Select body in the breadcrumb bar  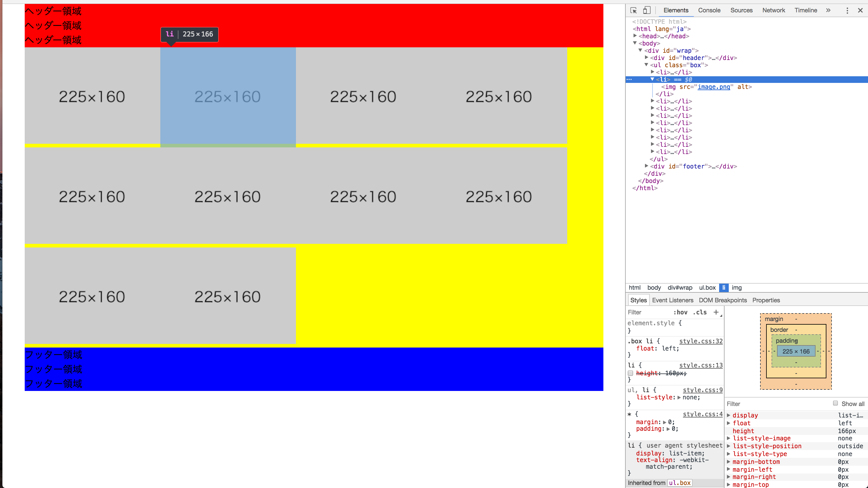[654, 288]
